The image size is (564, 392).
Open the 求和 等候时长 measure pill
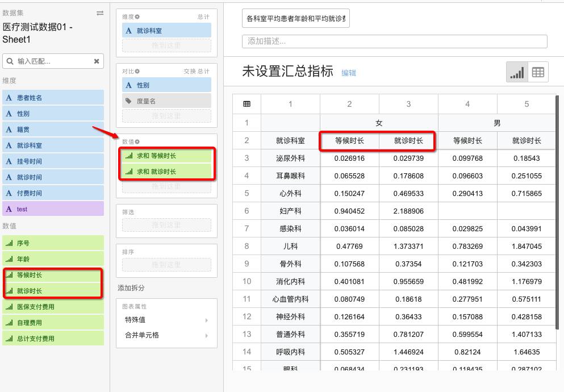166,156
